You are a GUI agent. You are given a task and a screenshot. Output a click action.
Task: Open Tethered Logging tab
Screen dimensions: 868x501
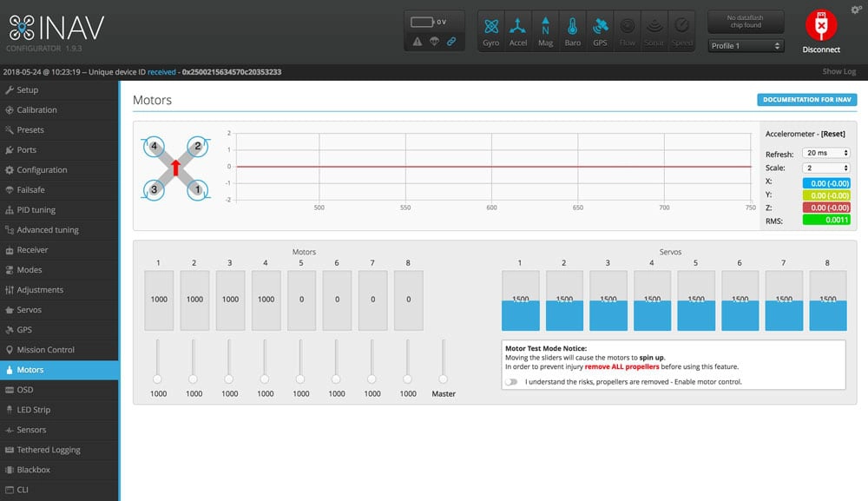pyautogui.click(x=59, y=450)
